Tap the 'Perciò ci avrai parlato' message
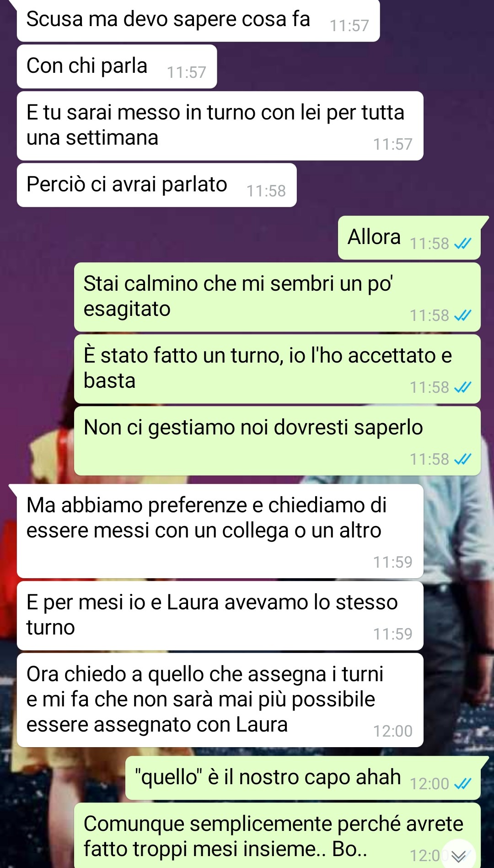 pos(156,185)
